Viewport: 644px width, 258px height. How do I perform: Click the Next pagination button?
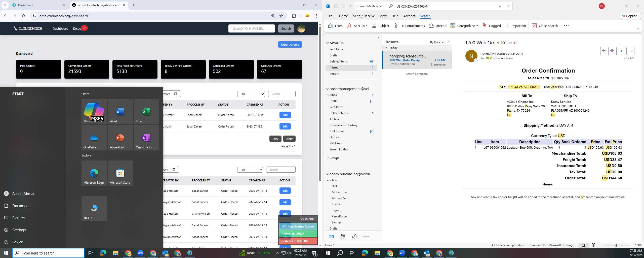pos(289,139)
